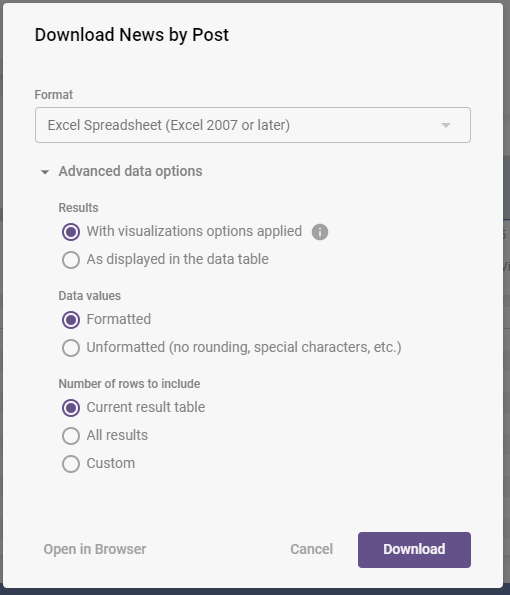
Task: Open the Excel Spreadsheet format combo box
Action: pos(253,125)
